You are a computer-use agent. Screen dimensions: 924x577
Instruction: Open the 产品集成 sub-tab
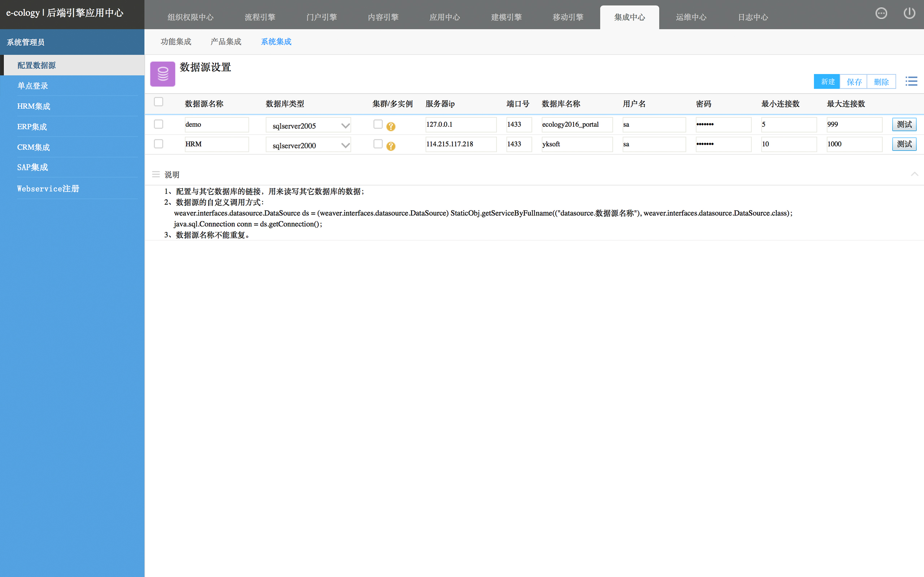pyautogui.click(x=226, y=41)
